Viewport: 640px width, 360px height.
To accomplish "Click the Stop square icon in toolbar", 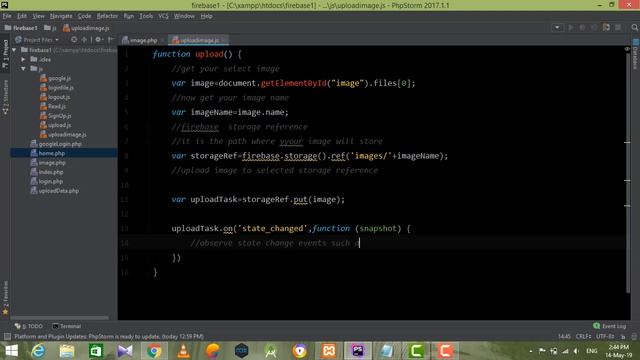I will click(x=618, y=27).
